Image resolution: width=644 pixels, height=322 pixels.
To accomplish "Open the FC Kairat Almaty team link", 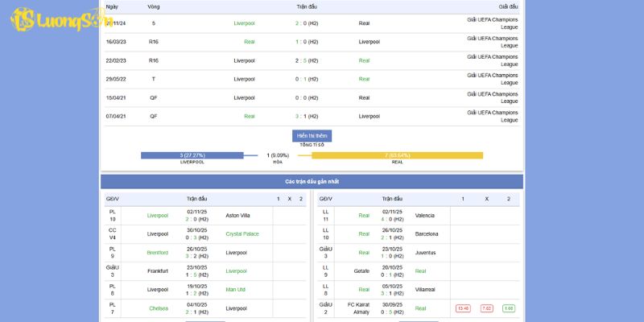I will click(x=358, y=308).
